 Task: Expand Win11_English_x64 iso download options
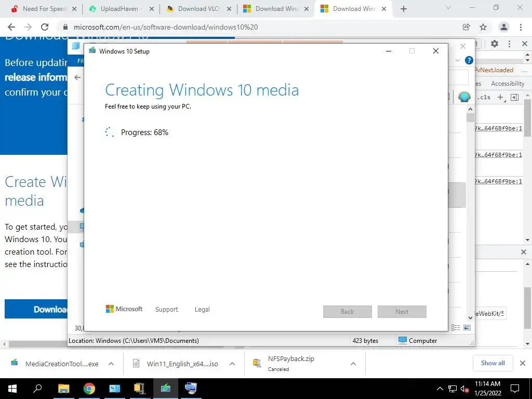pyautogui.click(x=232, y=364)
